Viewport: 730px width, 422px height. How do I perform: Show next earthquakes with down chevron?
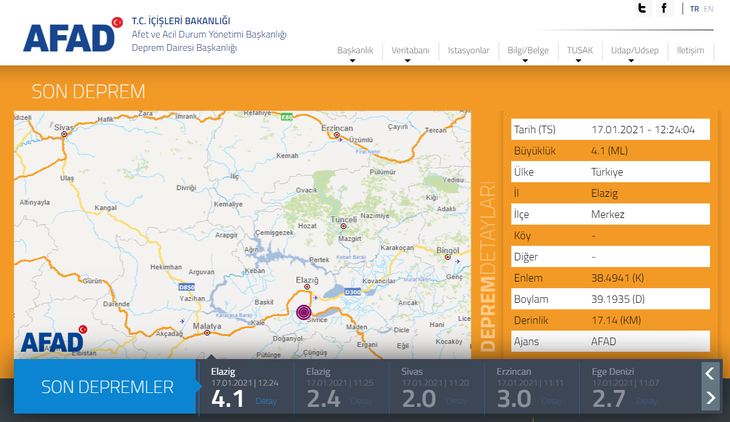[710, 398]
